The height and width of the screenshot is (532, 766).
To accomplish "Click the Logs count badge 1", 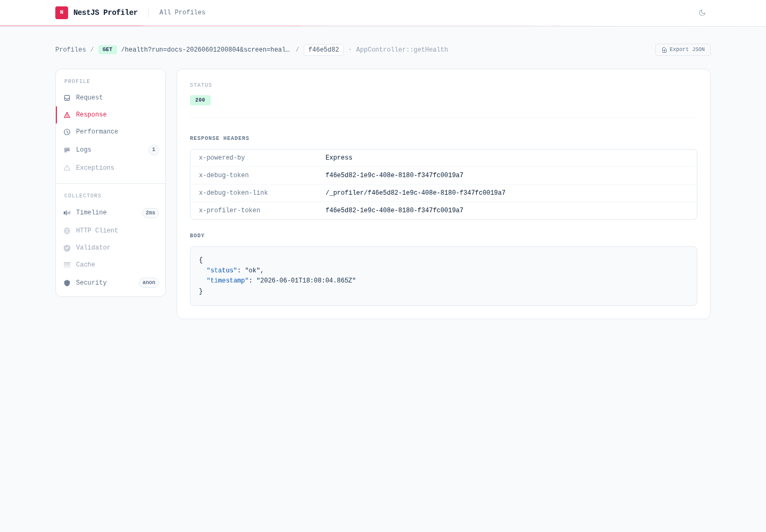I will pos(154,150).
